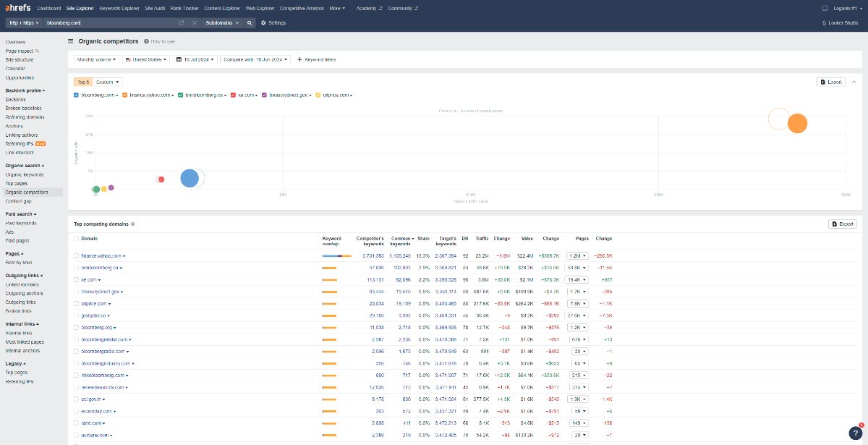
Task: Open the Custom competitors dropdown
Action: [x=108, y=82]
